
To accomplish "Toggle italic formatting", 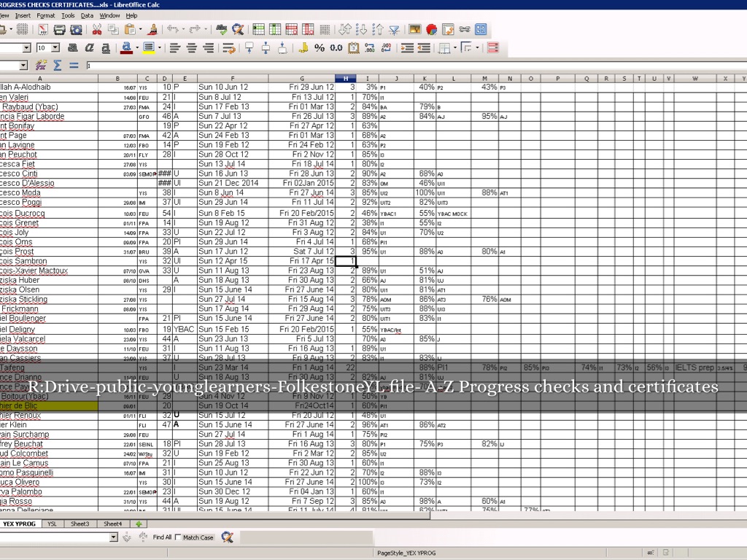I will point(89,48).
